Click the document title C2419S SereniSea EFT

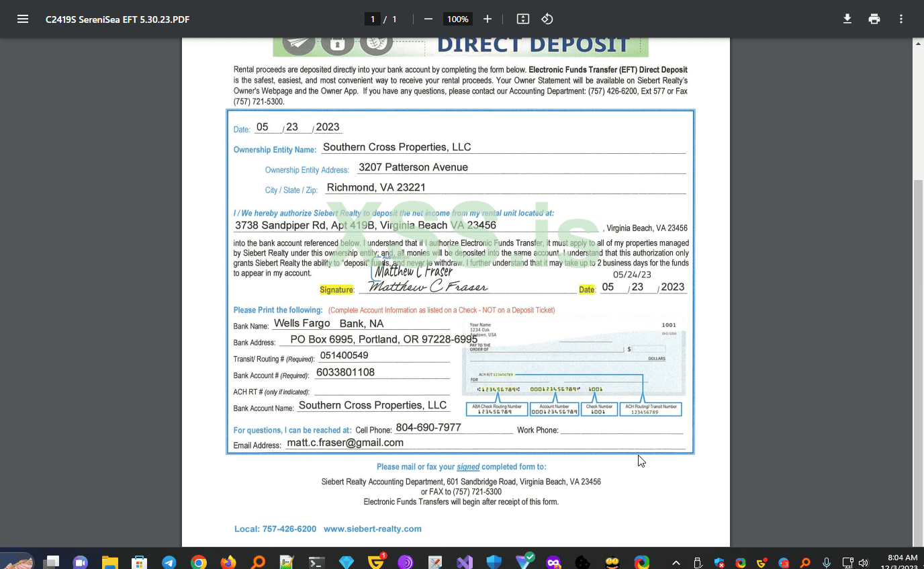(118, 19)
